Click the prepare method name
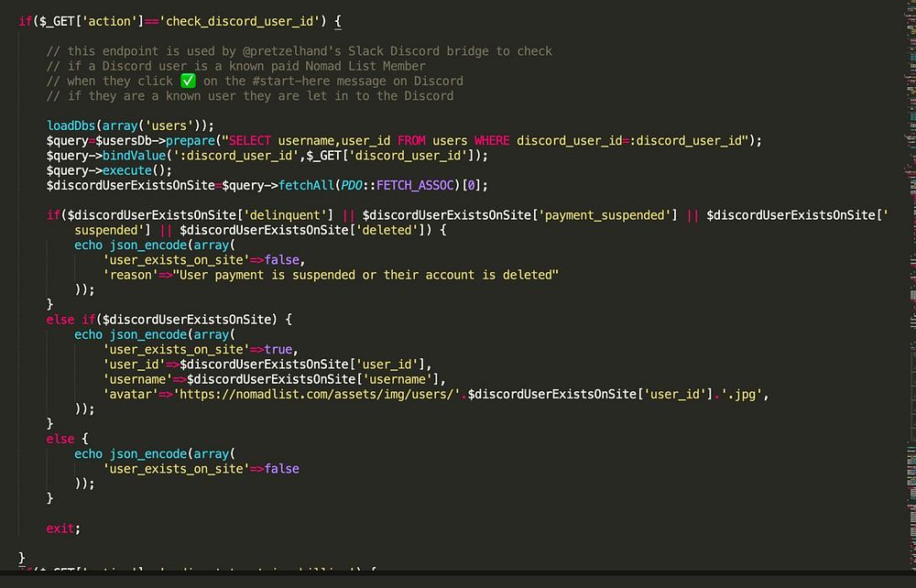Image resolution: width=916 pixels, height=588 pixels. point(191,141)
